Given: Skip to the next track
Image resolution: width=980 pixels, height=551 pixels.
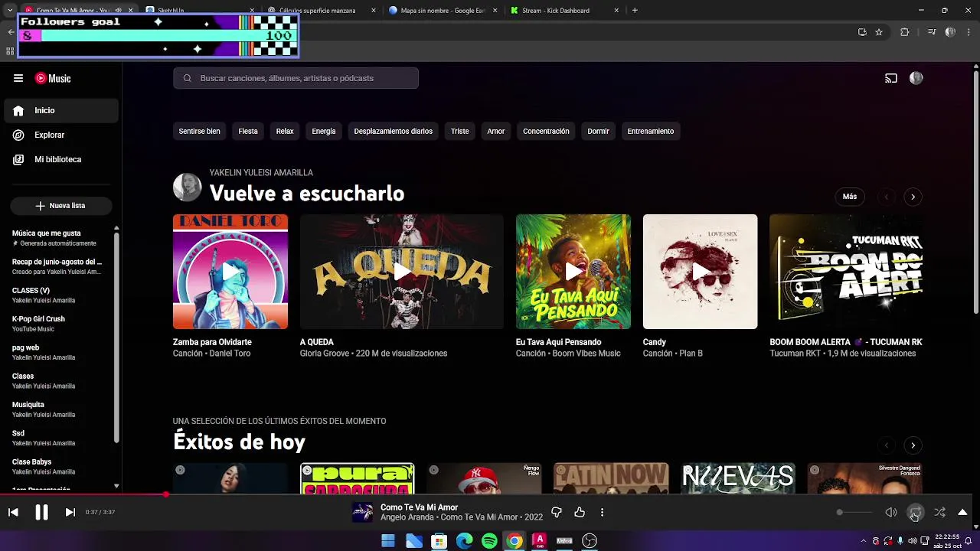Looking at the screenshot, I should tap(70, 513).
